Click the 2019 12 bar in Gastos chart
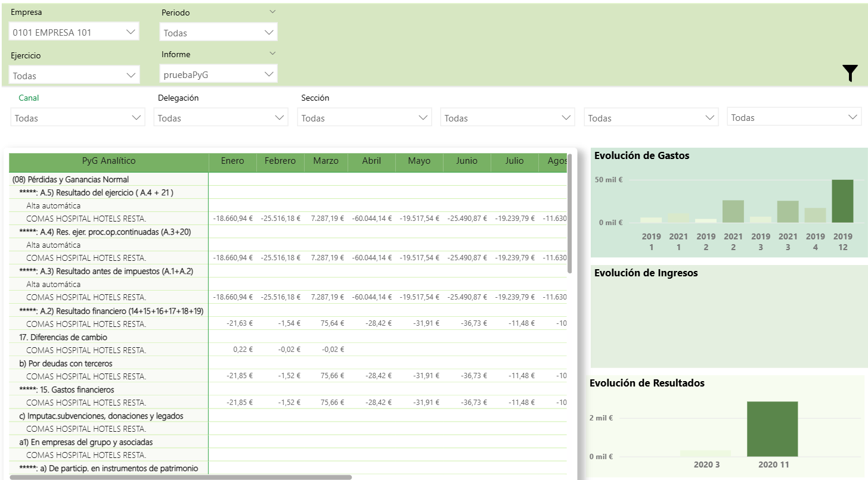The width and height of the screenshot is (868, 480). pos(842,201)
